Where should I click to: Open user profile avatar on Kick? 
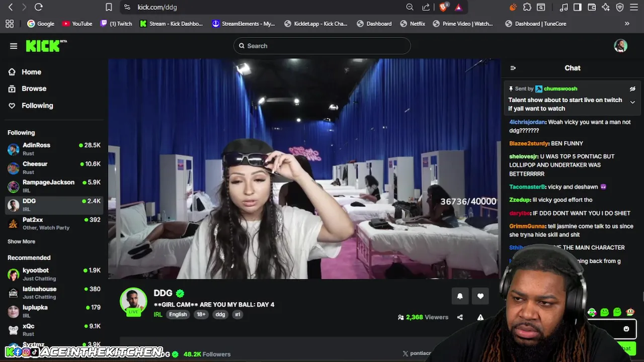pyautogui.click(x=620, y=46)
